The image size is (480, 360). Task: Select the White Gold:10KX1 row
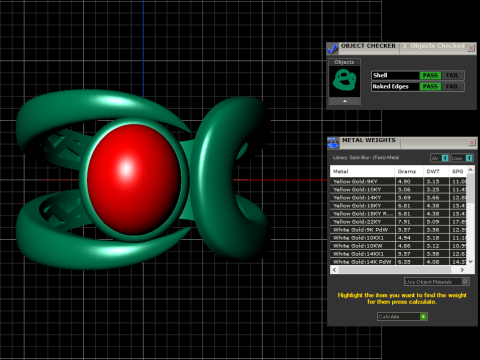pos(399,238)
